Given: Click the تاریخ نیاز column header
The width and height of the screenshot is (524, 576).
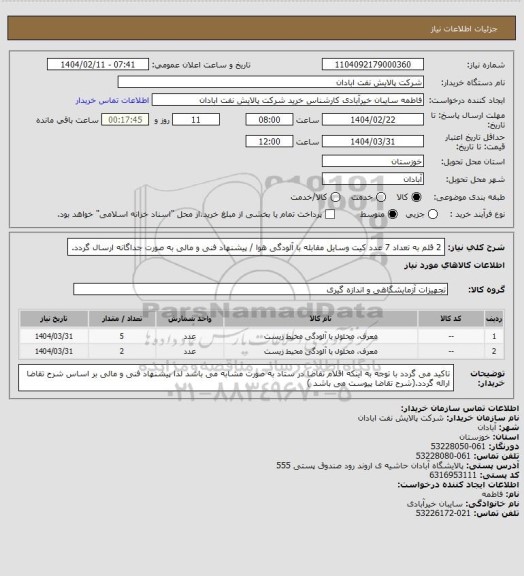Looking at the screenshot, I should pyautogui.click(x=54, y=319).
